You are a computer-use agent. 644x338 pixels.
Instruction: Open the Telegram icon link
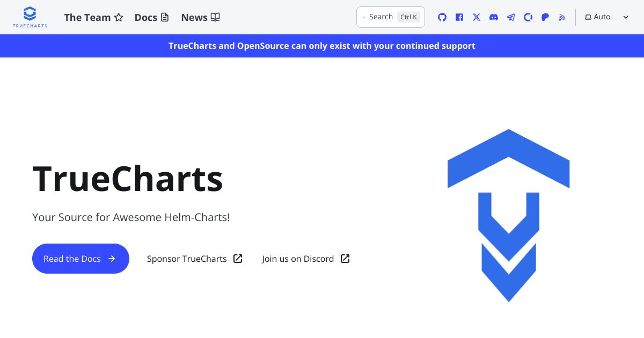511,17
